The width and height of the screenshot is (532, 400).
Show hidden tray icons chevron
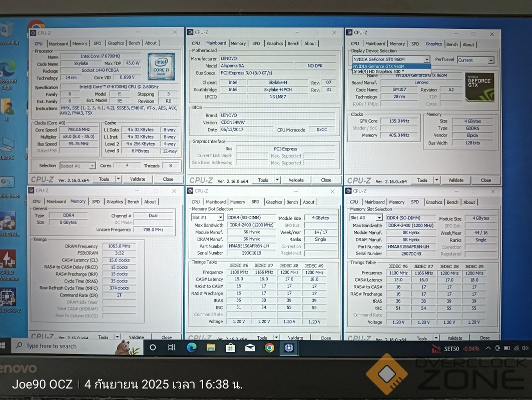pos(488,348)
